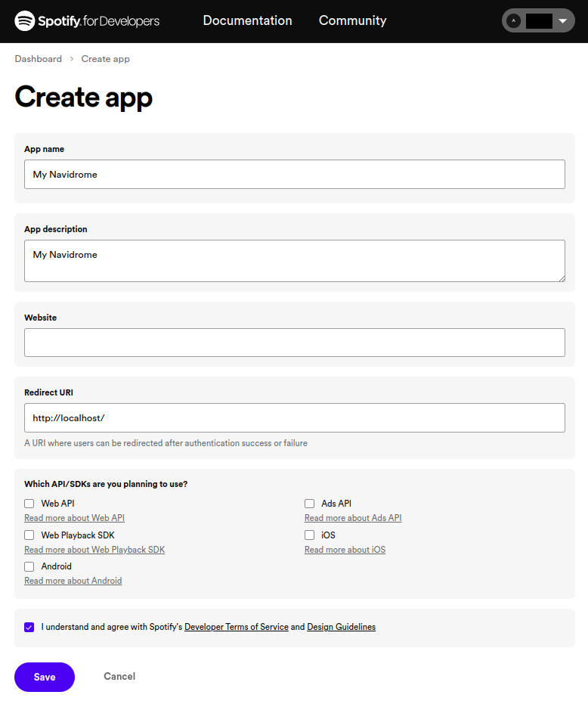Tick the Web Playback SDK checkbox
The height and width of the screenshot is (704, 588).
29,535
